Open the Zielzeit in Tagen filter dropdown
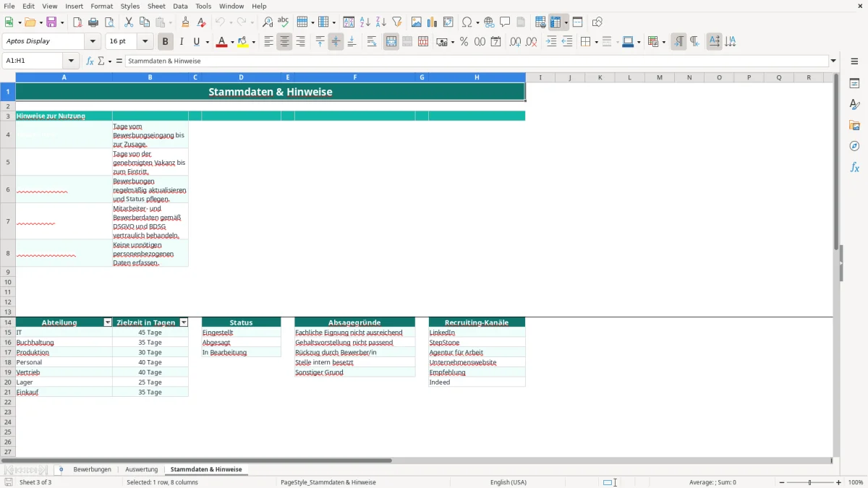The width and height of the screenshot is (868, 488). 184,322
